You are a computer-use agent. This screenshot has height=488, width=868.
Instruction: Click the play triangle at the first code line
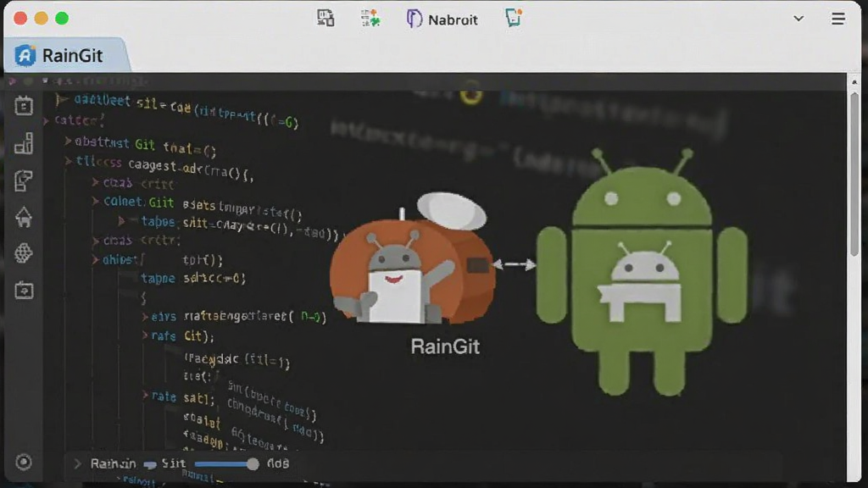(x=61, y=100)
